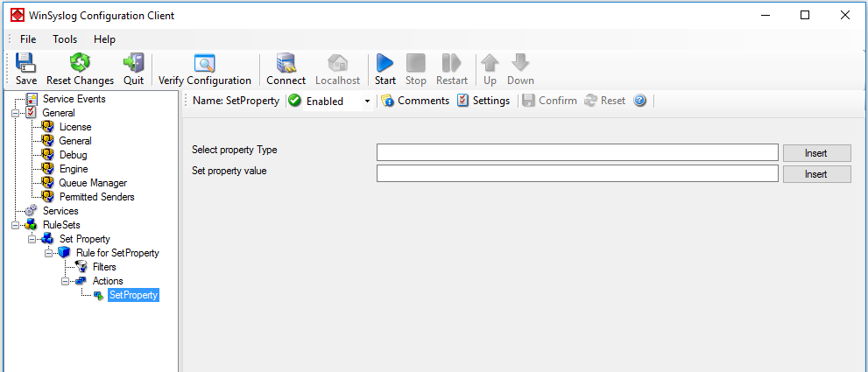Viewport: 868px width, 372px height.
Task: Click the Set property value input field
Action: (577, 174)
